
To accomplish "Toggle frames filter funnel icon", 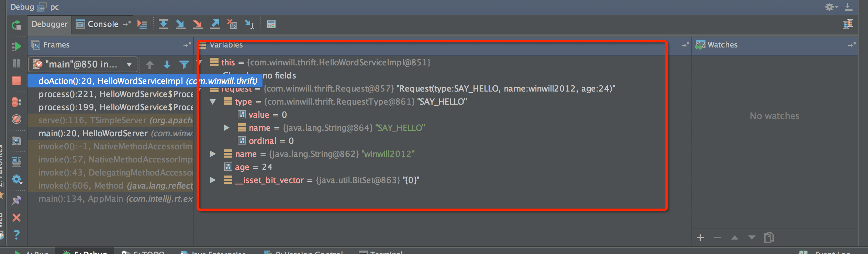I will [x=184, y=64].
